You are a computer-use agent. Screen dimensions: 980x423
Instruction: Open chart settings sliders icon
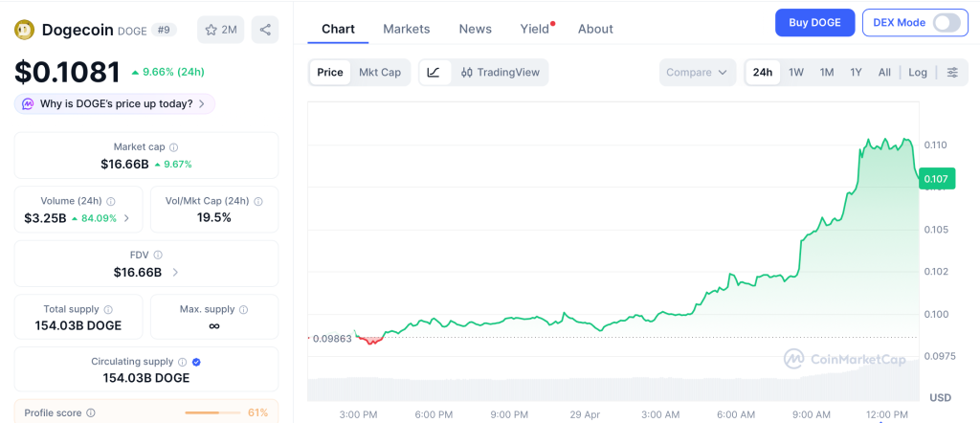tap(952, 73)
